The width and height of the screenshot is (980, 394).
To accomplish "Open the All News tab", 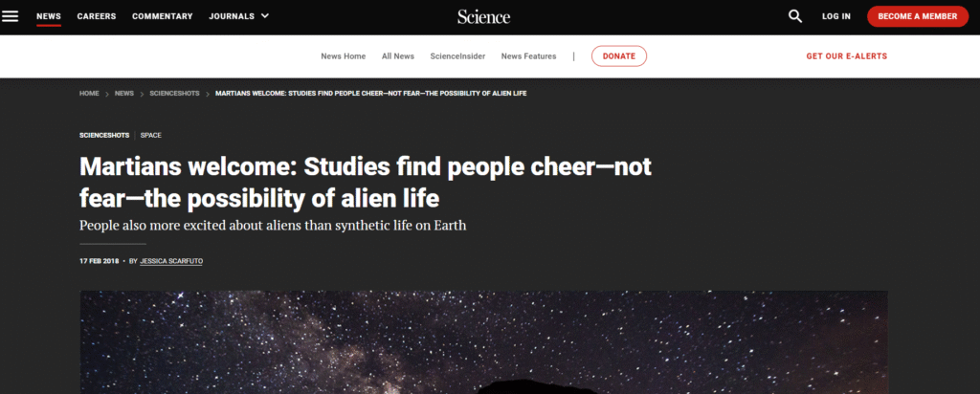I will (x=398, y=56).
